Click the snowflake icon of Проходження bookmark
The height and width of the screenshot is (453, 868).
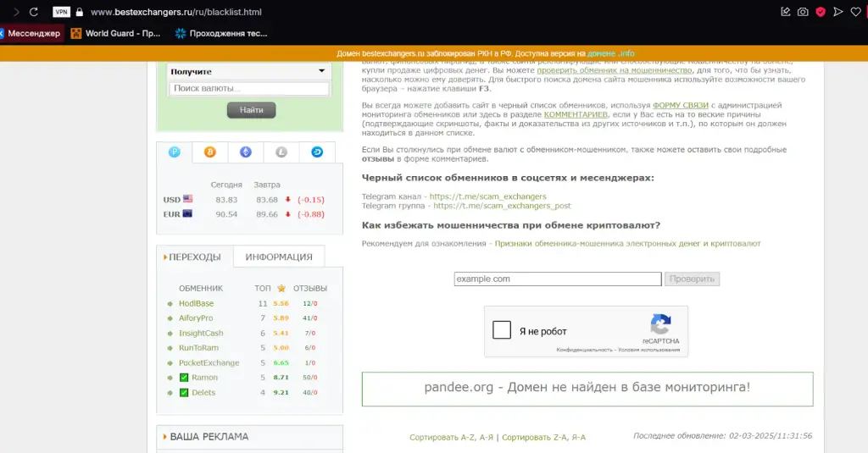(x=180, y=33)
